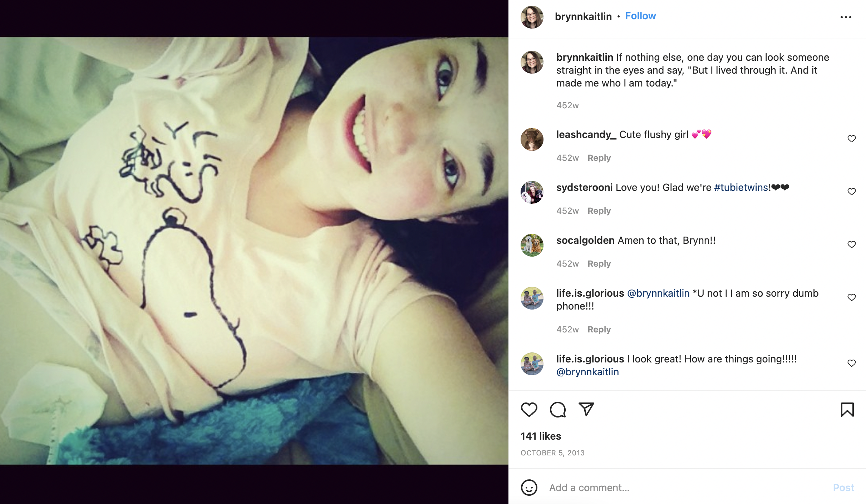Image resolution: width=866 pixels, height=504 pixels.
Task: Reply to socalgolden's comment
Action: 599,264
